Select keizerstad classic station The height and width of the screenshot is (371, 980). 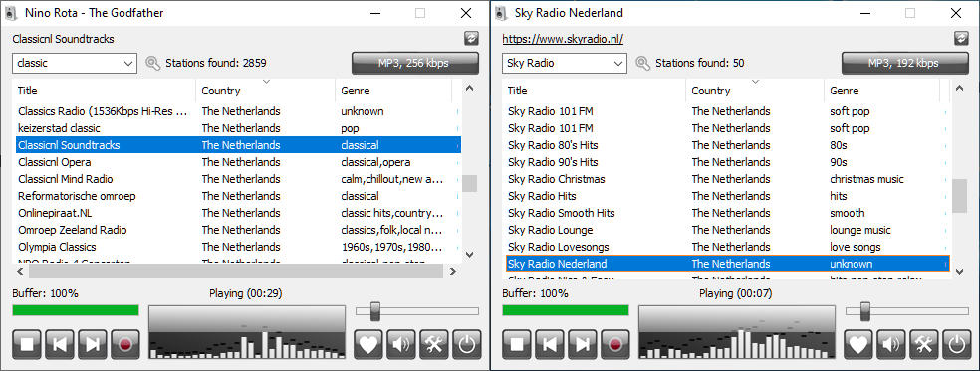pos(237,128)
